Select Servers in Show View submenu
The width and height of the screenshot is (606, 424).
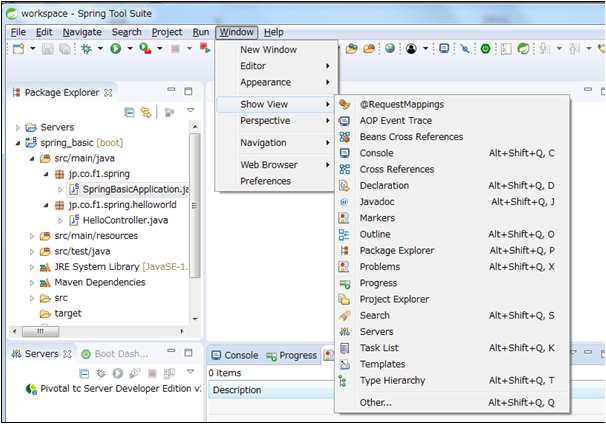(376, 332)
